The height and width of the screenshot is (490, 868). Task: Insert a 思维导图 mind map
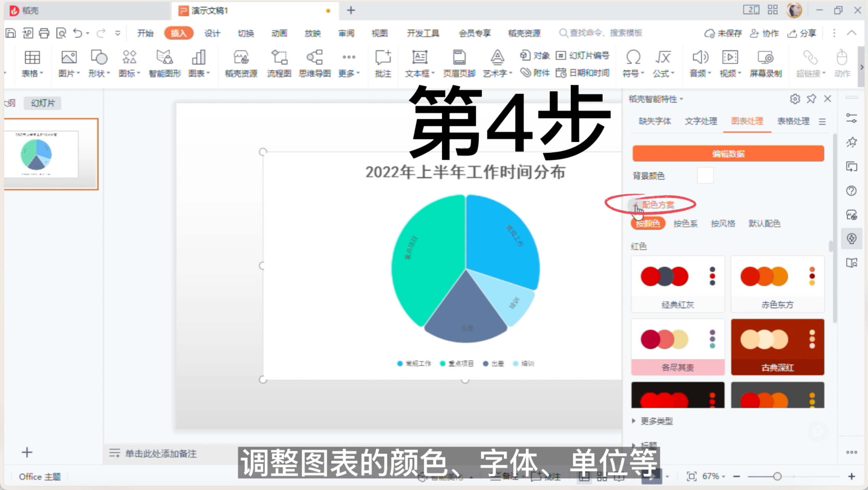point(315,64)
